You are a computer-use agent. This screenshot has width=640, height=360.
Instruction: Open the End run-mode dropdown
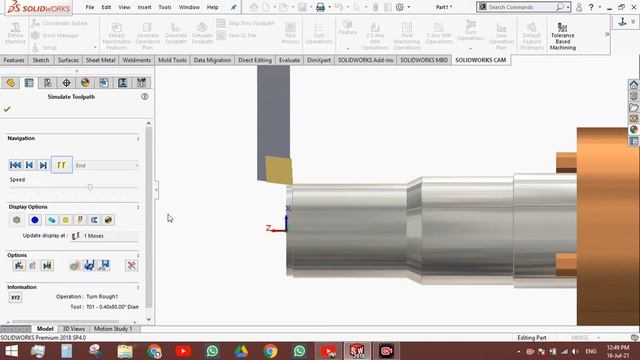click(107, 165)
